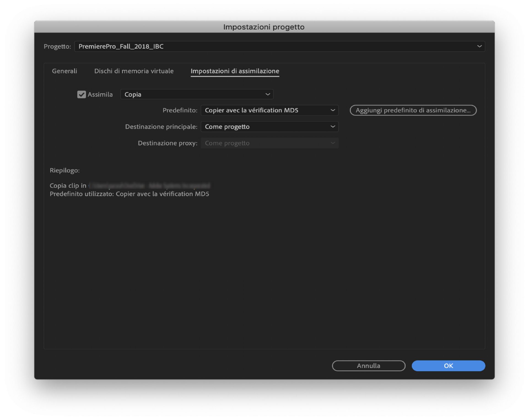The image size is (529, 420).
Task: Click the Impostazioni progetto title bar
Action: point(264,27)
